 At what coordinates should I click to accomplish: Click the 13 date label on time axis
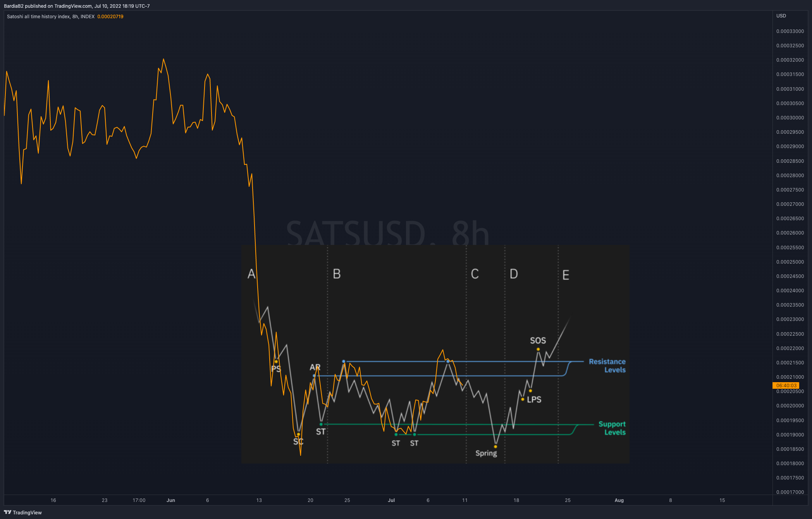259,500
